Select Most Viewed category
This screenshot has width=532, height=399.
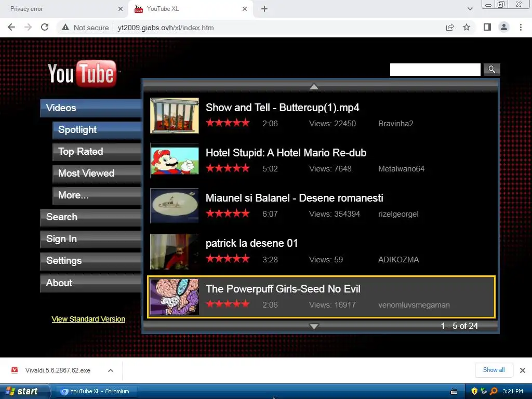point(97,174)
